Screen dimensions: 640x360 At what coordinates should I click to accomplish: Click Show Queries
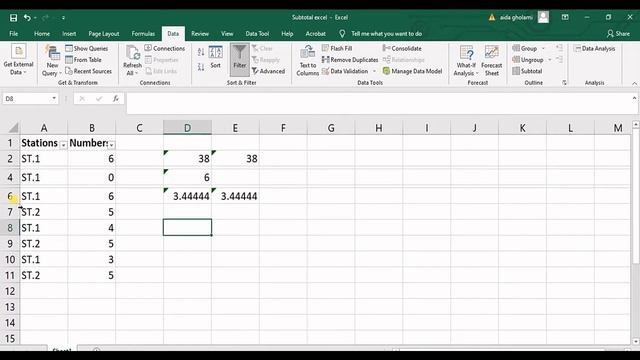click(x=87, y=48)
